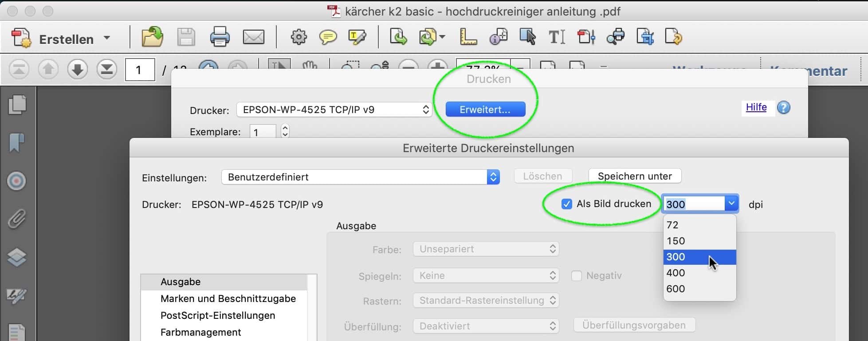Go to next page down arrow
The width and height of the screenshot is (868, 341).
pyautogui.click(x=77, y=70)
